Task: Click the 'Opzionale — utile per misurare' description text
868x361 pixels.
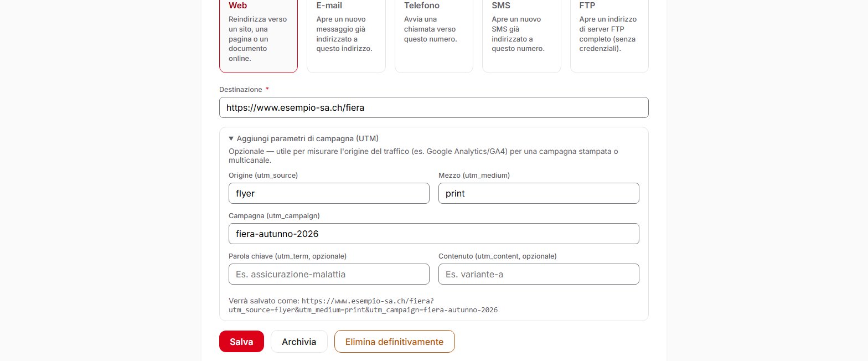Action: coord(423,156)
